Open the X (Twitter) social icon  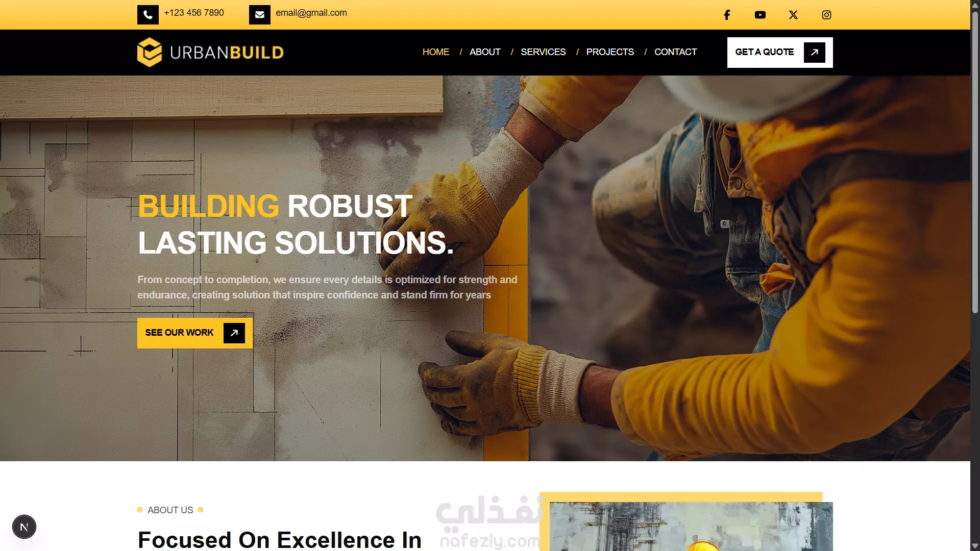[x=793, y=15]
